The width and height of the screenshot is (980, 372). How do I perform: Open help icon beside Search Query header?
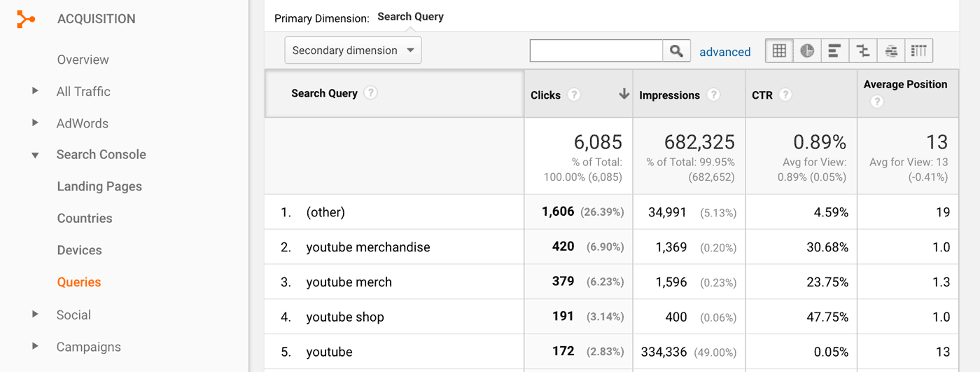[x=371, y=92]
